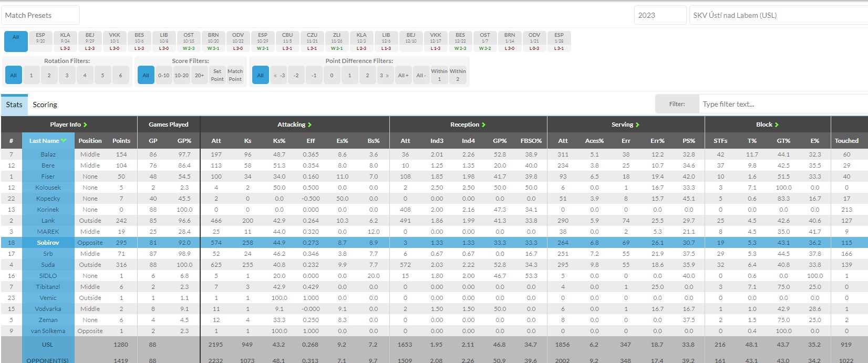The height and width of the screenshot is (363, 868).
Task: Select the KLA 9/24 match tile
Action: tap(65, 42)
